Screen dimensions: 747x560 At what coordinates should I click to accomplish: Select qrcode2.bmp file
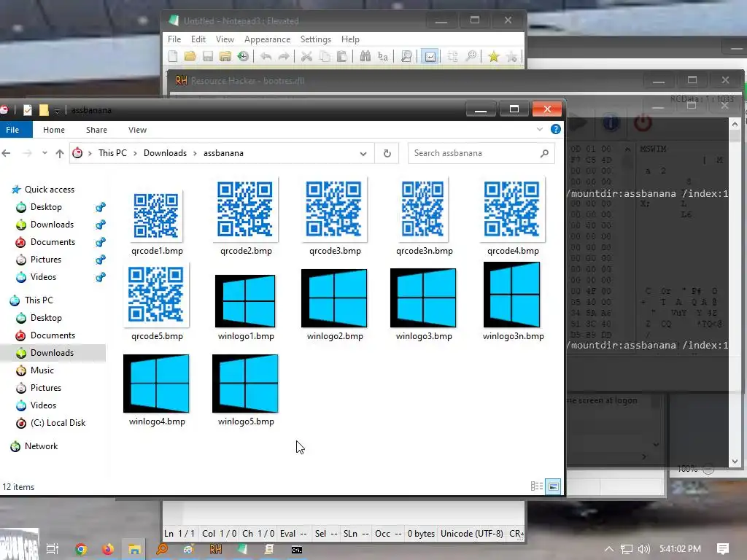(x=245, y=217)
